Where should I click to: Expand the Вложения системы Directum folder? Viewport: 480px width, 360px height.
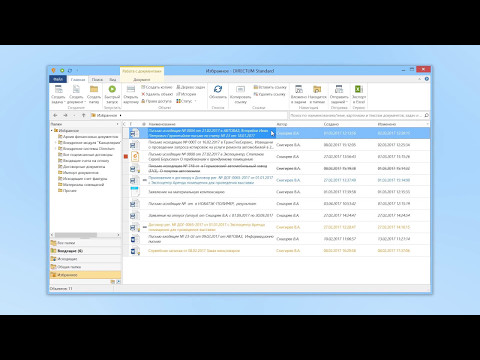[x=55, y=148]
